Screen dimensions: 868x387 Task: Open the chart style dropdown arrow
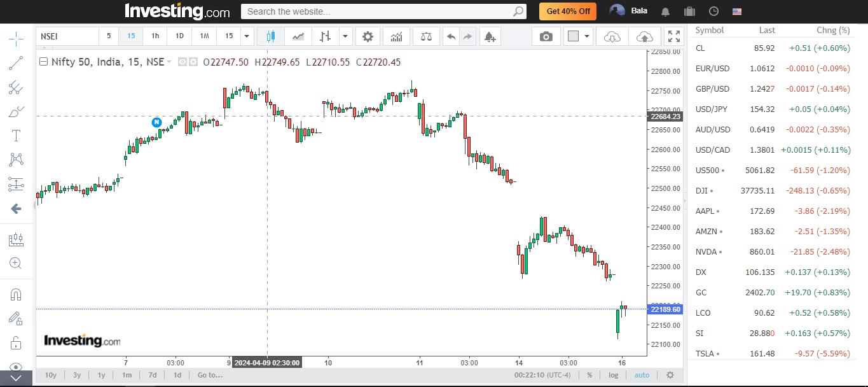point(345,36)
